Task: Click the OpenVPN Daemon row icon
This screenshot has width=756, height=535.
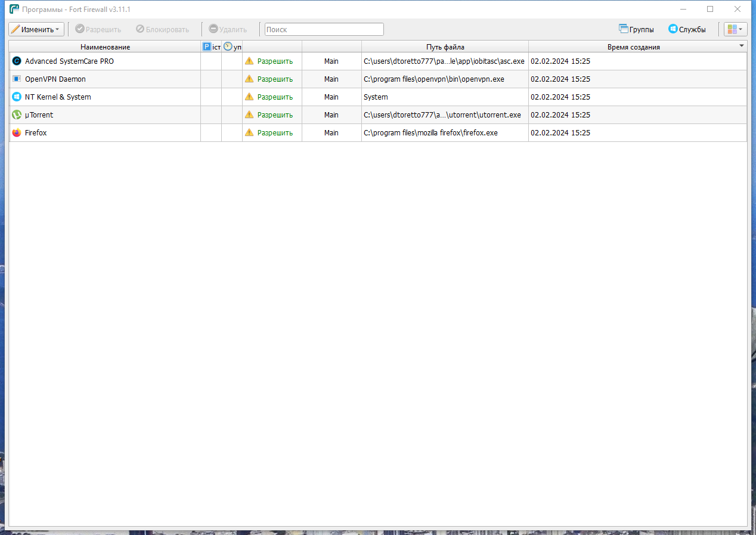Action: pyautogui.click(x=17, y=79)
